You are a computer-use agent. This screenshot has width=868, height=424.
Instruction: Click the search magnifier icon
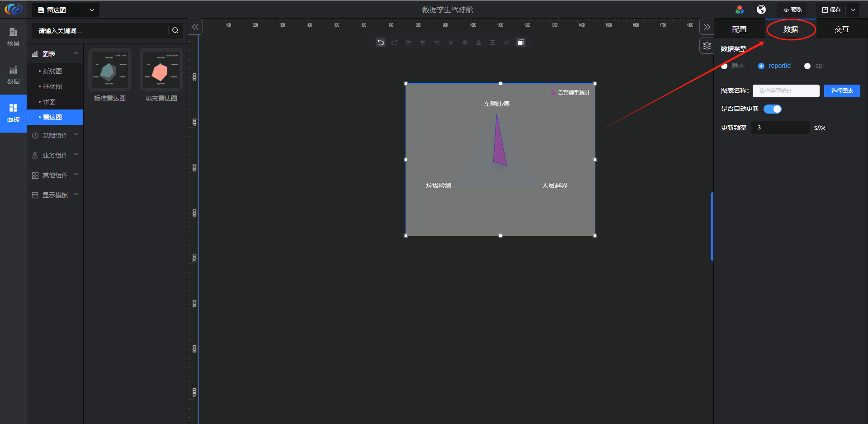tap(175, 30)
